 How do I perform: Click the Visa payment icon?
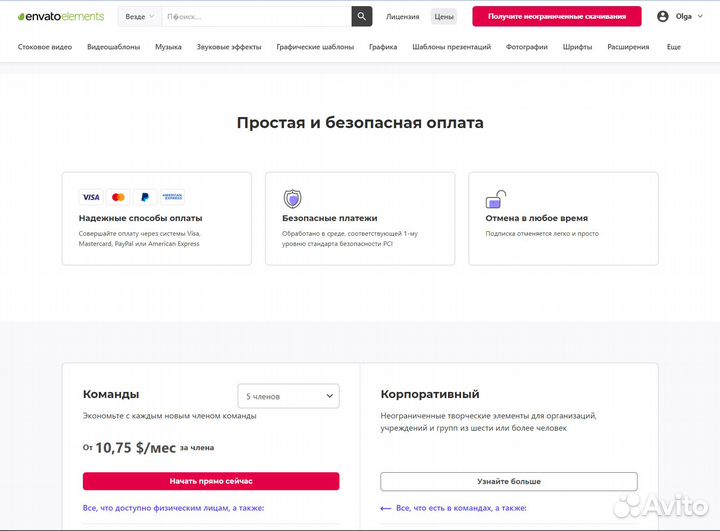coord(91,197)
